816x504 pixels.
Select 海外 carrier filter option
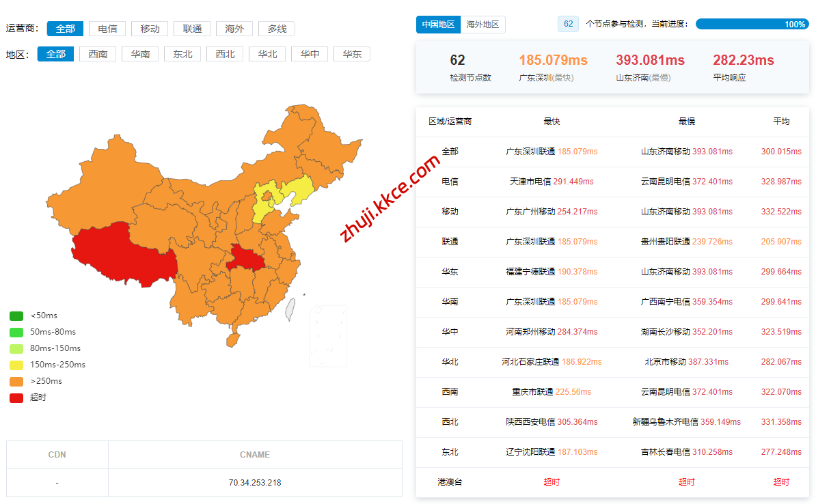(234, 29)
